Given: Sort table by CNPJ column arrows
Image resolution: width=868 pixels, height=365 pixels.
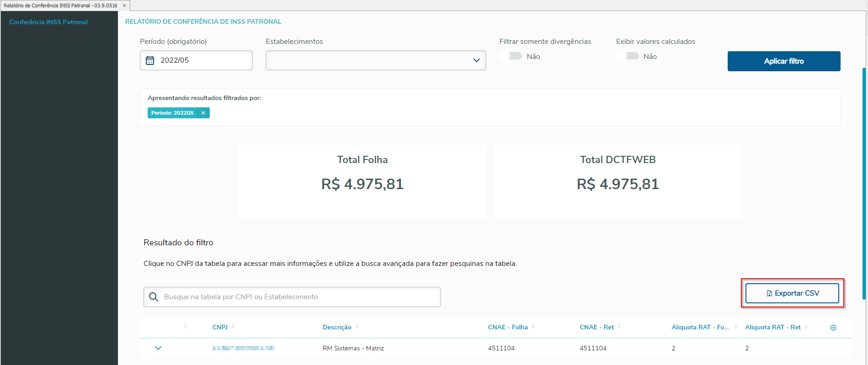Looking at the screenshot, I should point(233,327).
